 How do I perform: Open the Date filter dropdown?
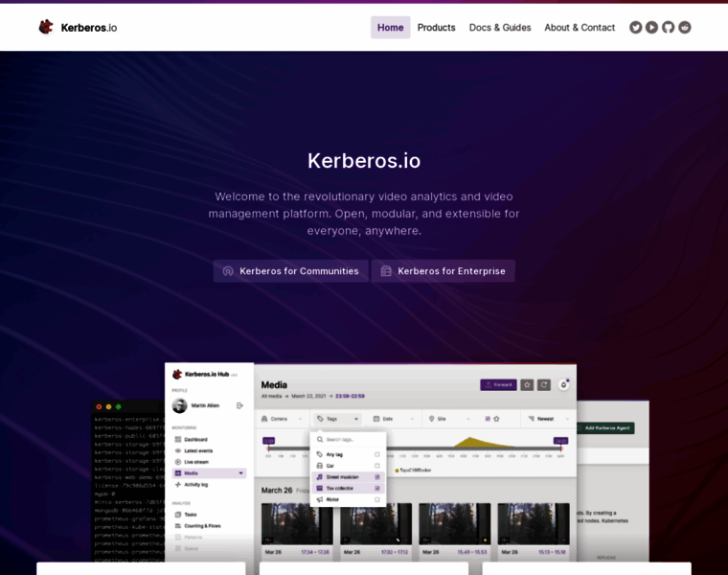pyautogui.click(x=394, y=419)
